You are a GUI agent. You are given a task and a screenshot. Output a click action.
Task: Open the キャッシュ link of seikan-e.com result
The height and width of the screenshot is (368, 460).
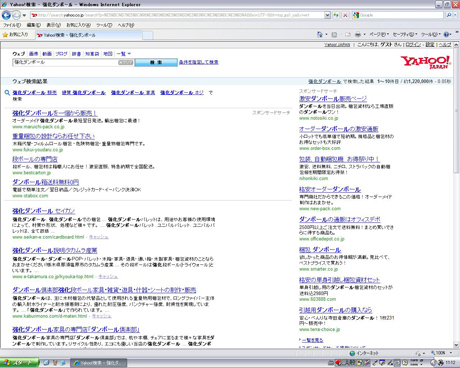(99, 237)
